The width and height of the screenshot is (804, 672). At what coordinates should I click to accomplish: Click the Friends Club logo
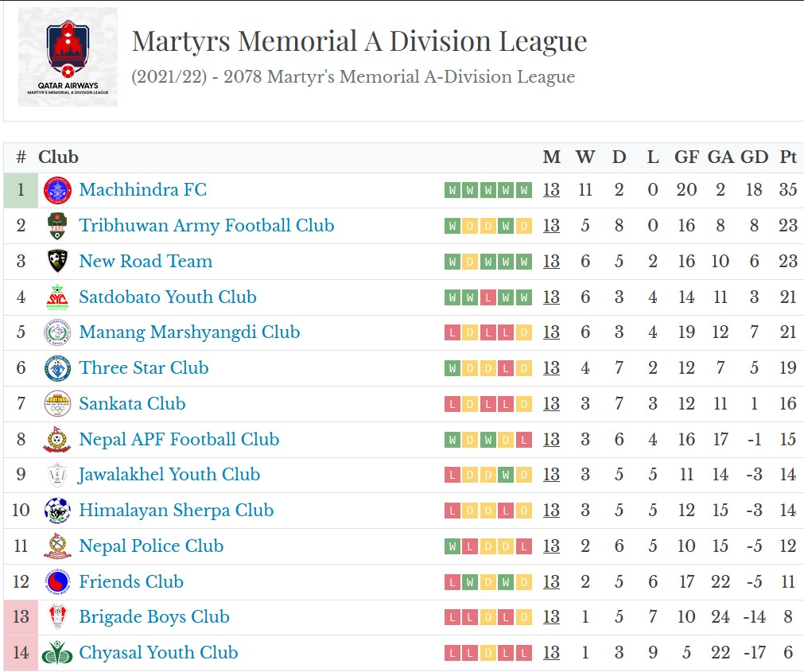[x=57, y=582]
